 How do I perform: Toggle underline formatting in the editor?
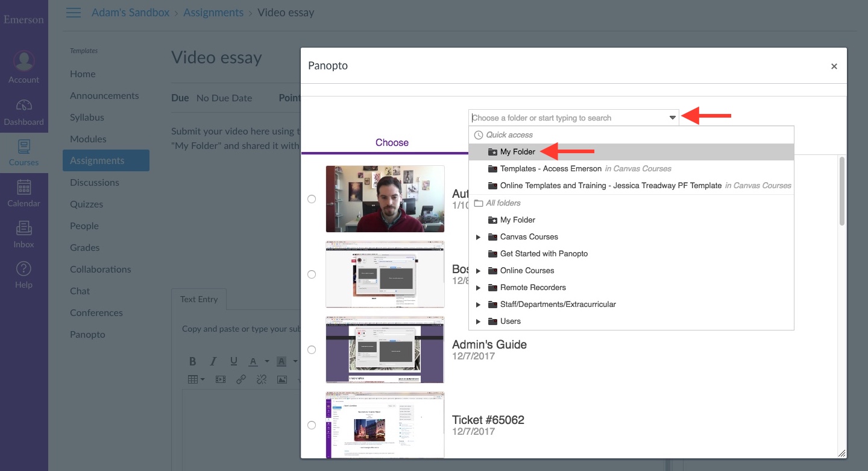[233, 362]
